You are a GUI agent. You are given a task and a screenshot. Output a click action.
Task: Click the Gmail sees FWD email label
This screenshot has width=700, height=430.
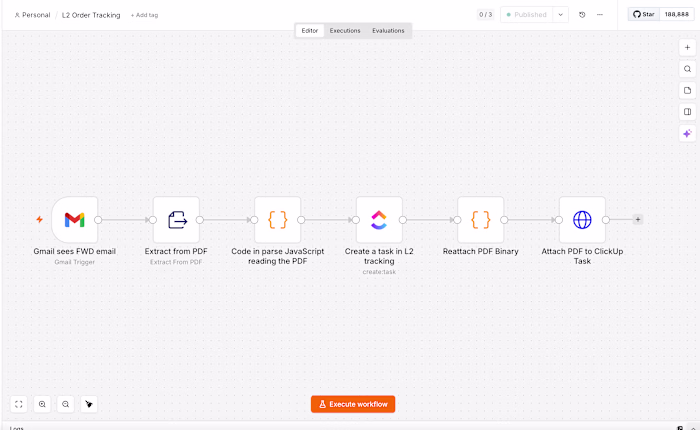click(75, 251)
